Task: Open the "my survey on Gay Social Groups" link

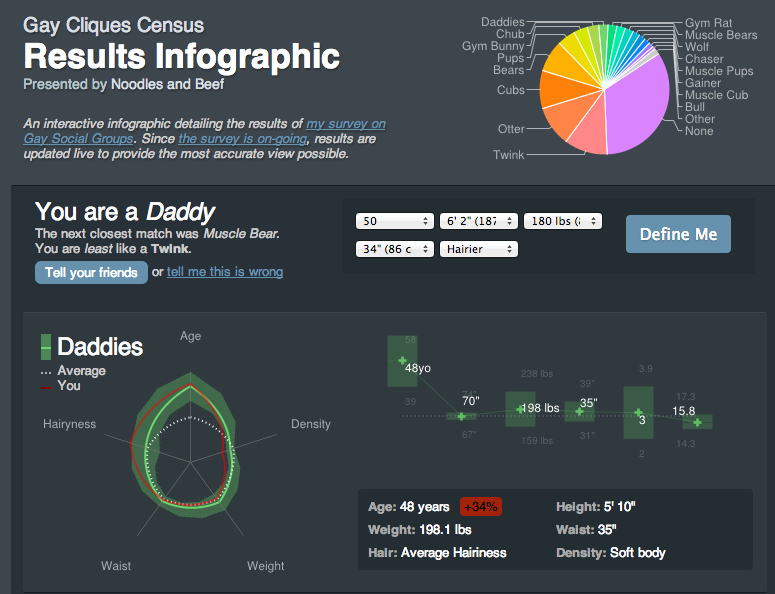Action: coord(345,124)
